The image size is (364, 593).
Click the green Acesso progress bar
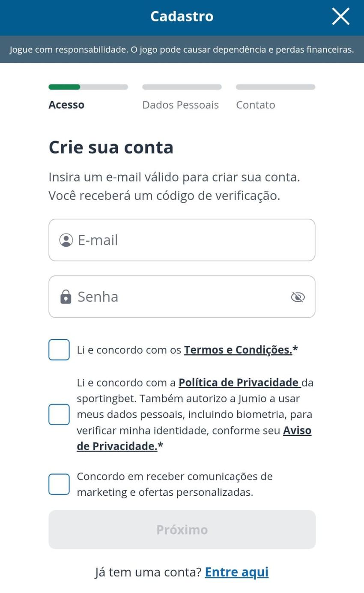click(x=64, y=87)
